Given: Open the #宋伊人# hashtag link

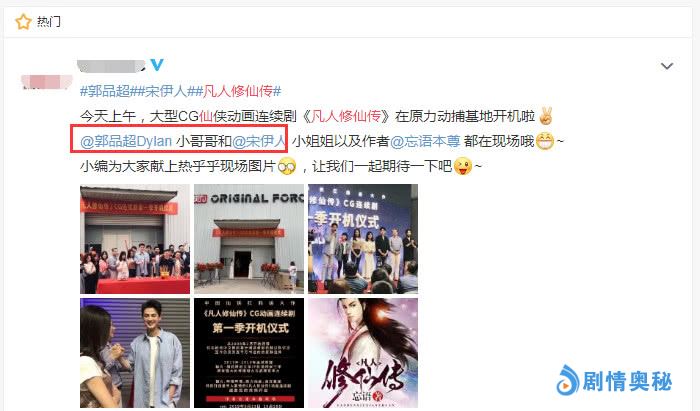Looking at the screenshot, I should coord(166,91).
